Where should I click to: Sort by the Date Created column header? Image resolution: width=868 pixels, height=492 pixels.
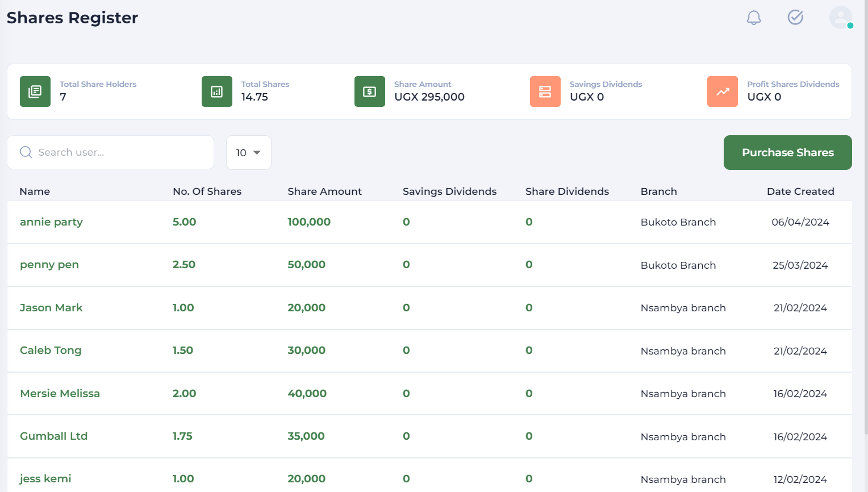coord(800,191)
